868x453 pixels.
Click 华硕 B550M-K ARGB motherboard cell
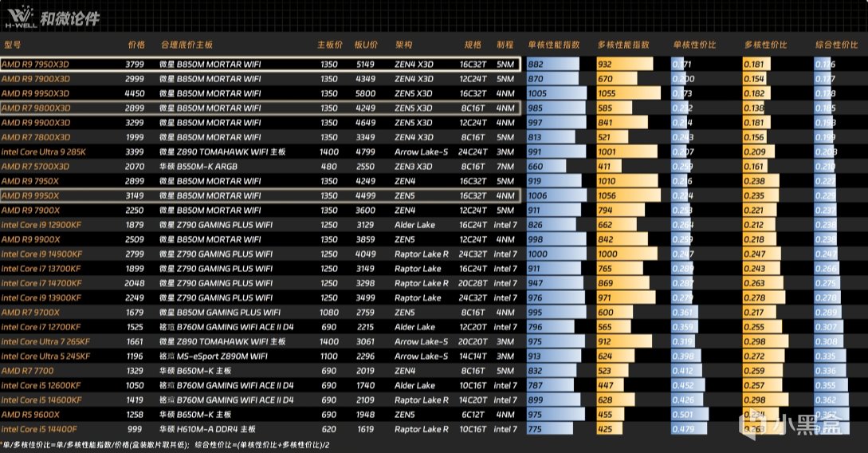198,166
